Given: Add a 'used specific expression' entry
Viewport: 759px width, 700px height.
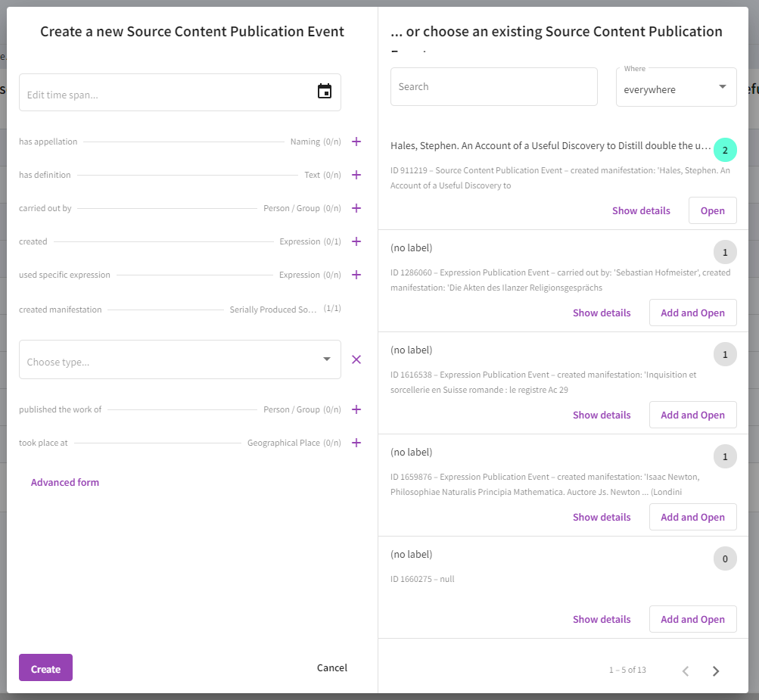Looking at the screenshot, I should click(x=356, y=275).
